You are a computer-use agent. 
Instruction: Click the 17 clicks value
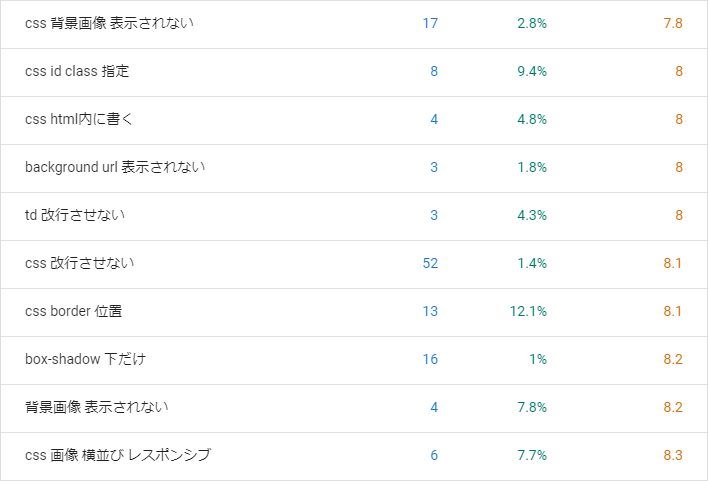coord(430,23)
